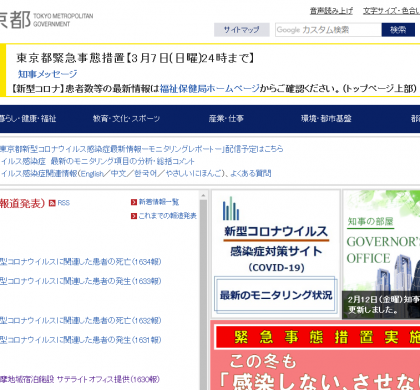
Task: Click the news list vertical scrollbar track
Action: (x=203, y=295)
